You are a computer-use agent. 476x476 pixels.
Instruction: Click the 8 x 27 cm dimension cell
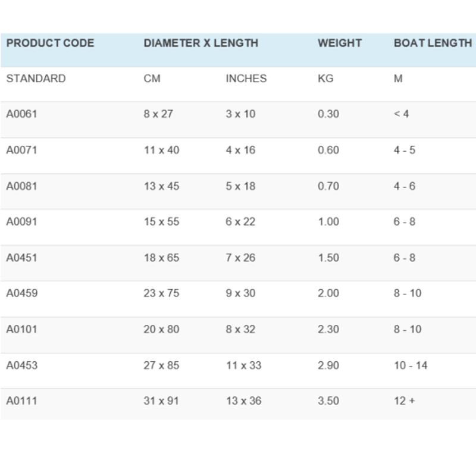(158, 114)
